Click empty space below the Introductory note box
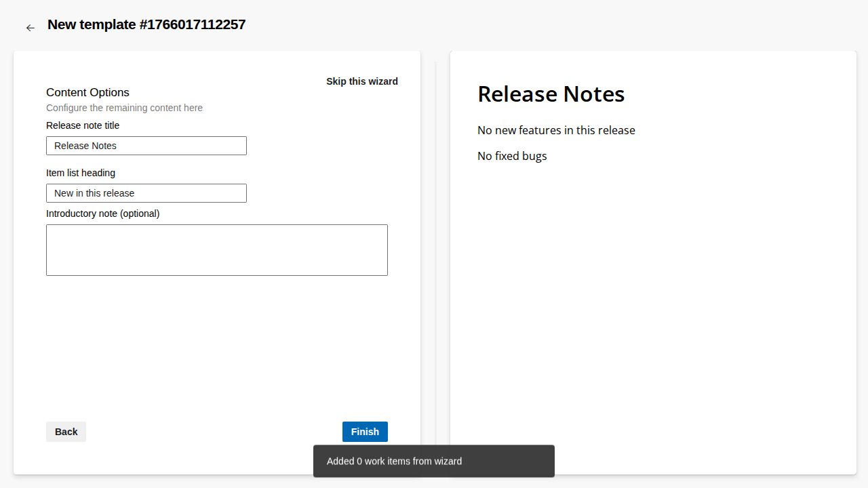 pyautogui.click(x=216, y=346)
